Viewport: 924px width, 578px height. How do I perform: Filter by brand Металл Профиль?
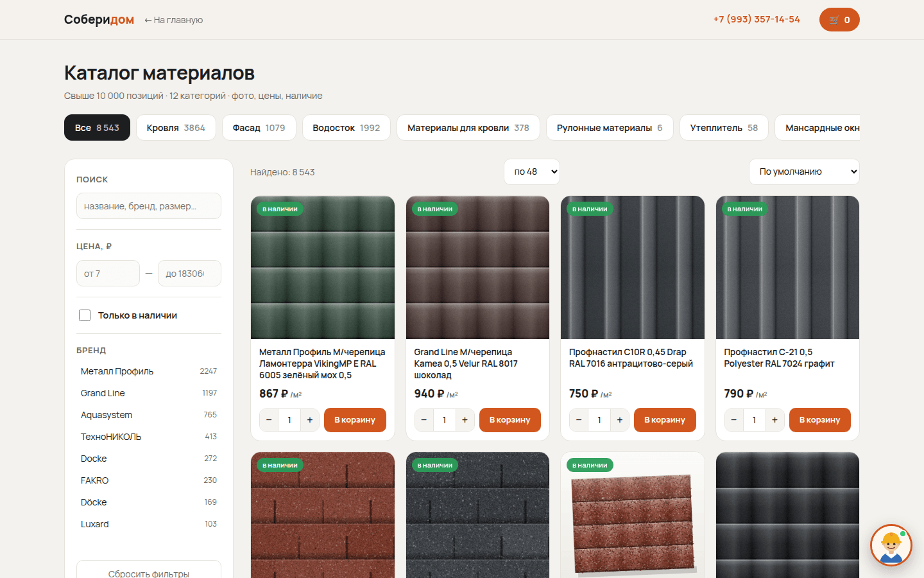coord(149,371)
